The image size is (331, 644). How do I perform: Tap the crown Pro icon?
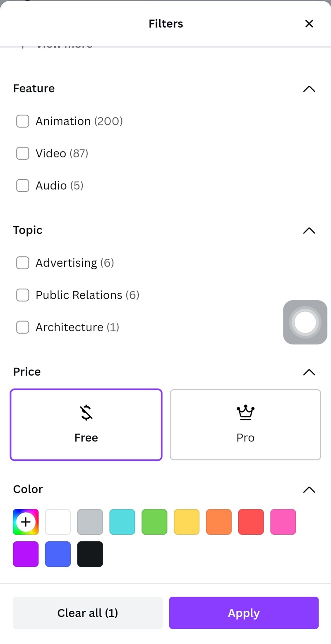[245, 413]
